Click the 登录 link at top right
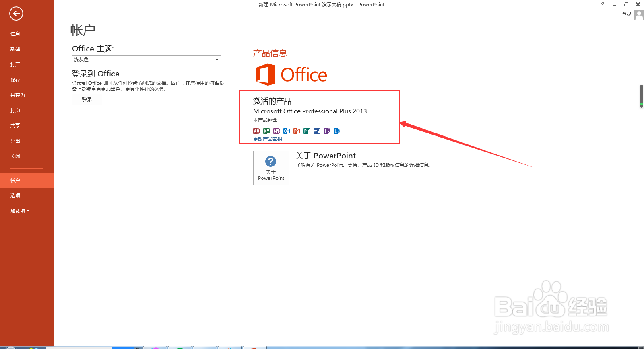644x349 pixels. [x=626, y=14]
